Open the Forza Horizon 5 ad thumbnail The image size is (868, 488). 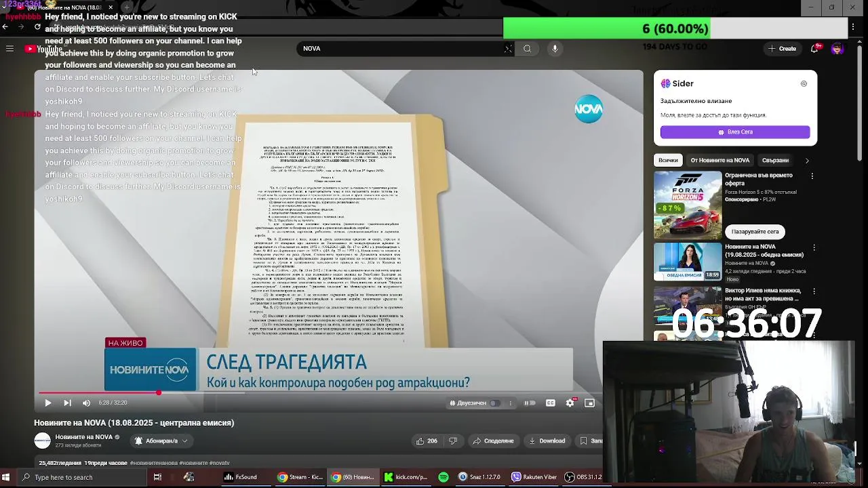tap(688, 205)
